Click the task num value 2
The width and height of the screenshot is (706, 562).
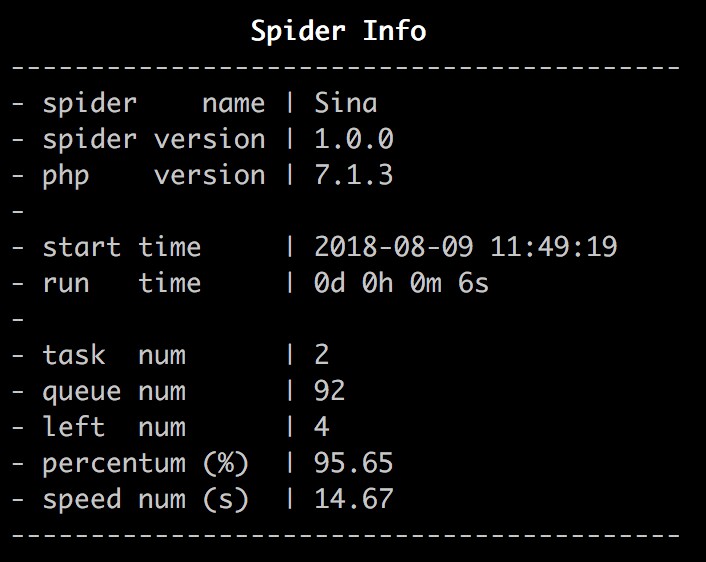click(321, 355)
